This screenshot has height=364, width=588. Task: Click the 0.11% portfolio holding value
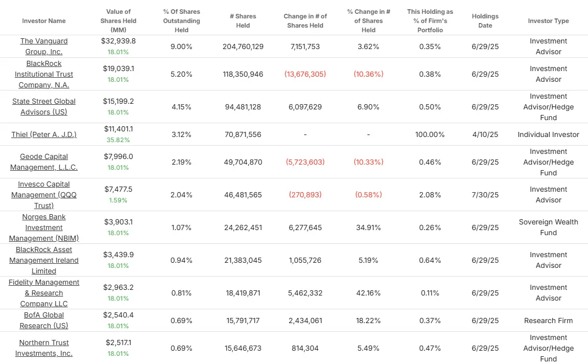[x=430, y=293]
